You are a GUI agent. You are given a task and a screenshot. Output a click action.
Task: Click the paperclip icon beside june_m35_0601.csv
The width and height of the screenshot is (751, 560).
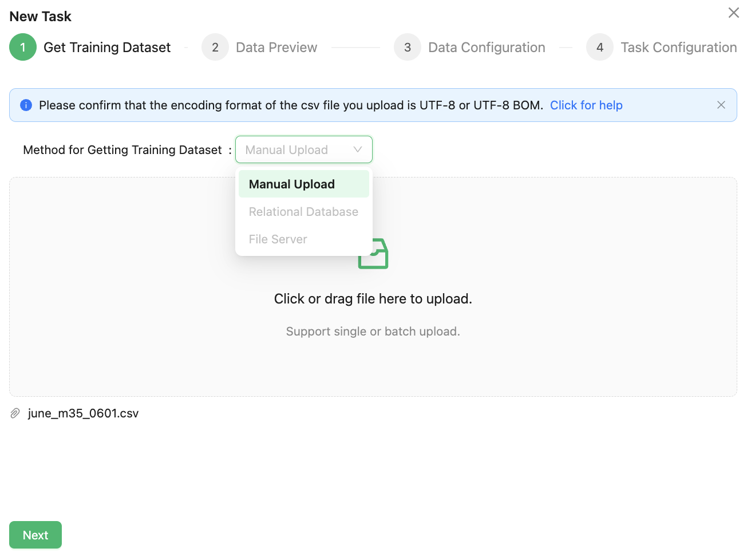tap(15, 413)
